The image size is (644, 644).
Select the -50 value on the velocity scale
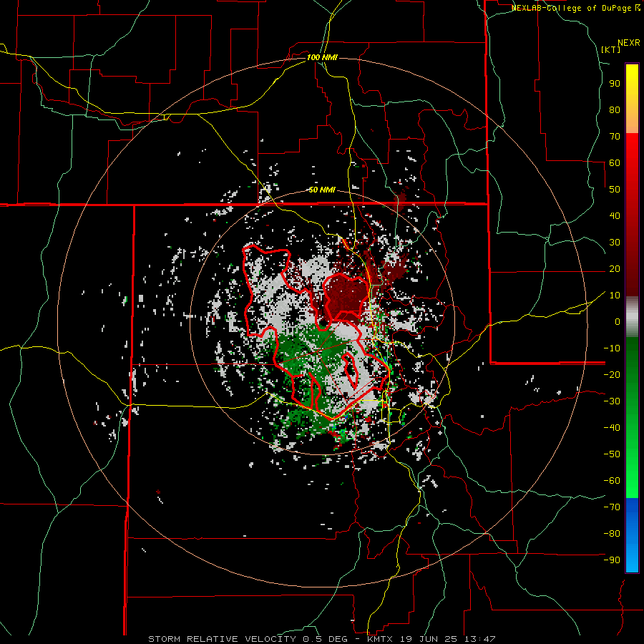coord(612,454)
